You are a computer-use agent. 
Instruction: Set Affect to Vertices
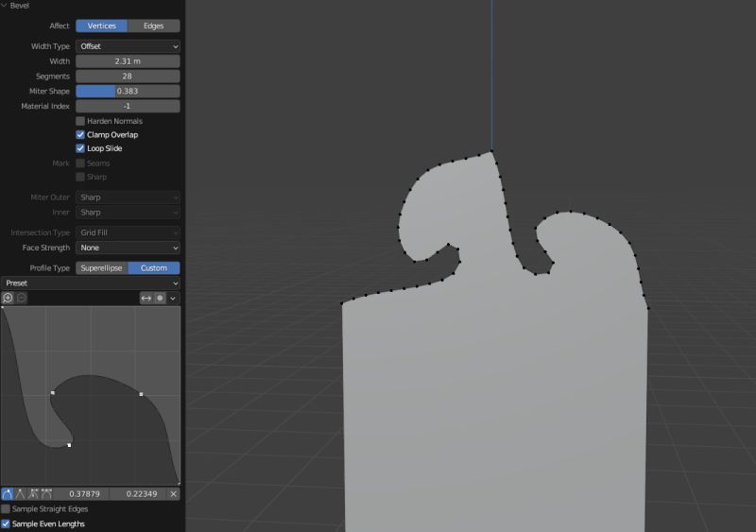tap(102, 26)
